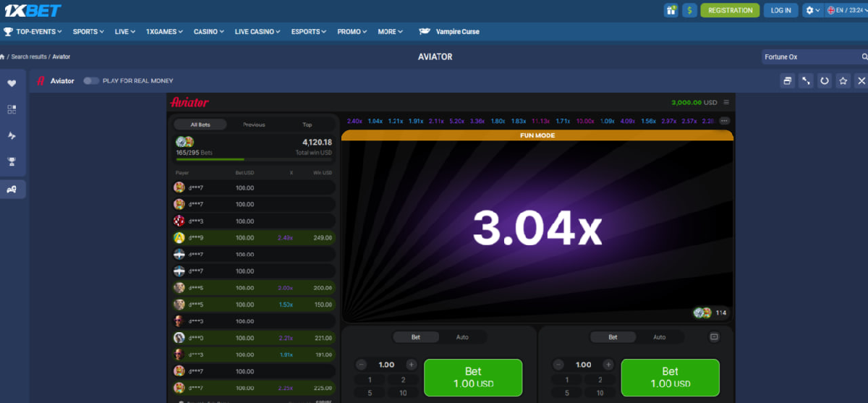The height and width of the screenshot is (403, 868).
Task: Click the 2.40x history multiplier
Action: point(354,121)
